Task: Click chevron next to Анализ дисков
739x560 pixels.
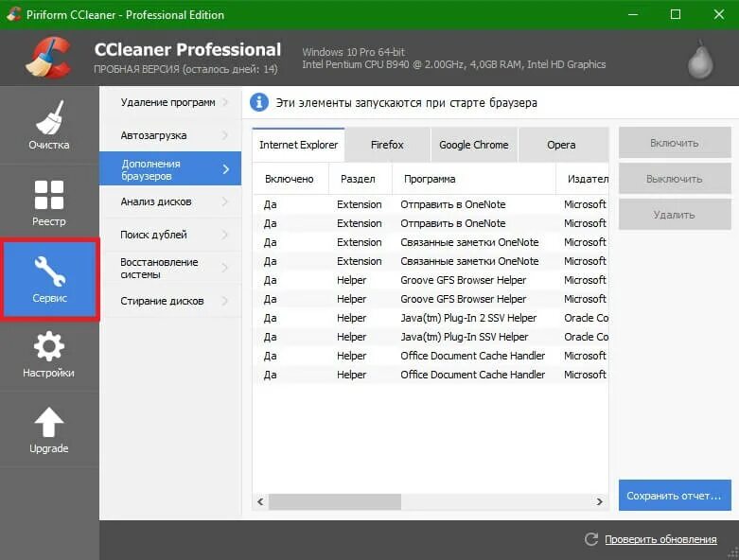Action: click(x=225, y=201)
